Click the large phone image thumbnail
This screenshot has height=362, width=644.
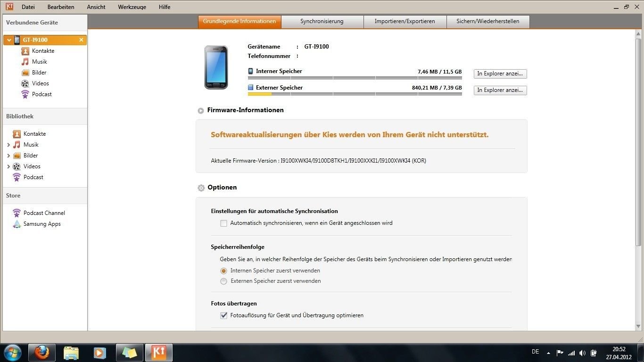(216, 67)
